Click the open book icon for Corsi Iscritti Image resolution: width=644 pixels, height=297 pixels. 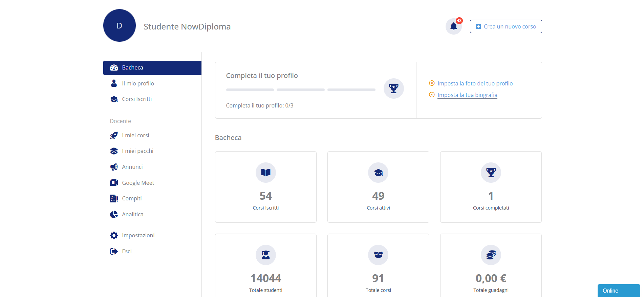[265, 173]
